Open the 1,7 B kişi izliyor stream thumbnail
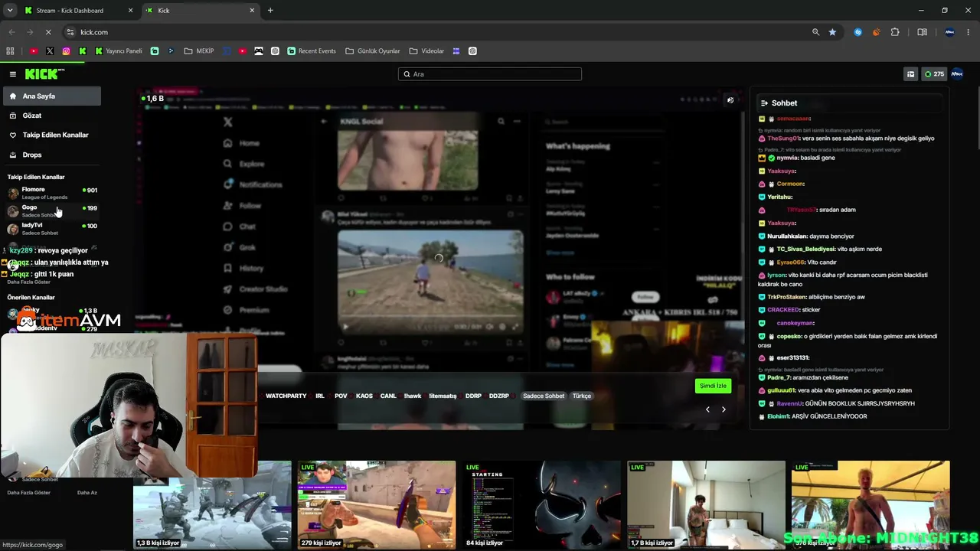Screen dimensions: 980x551 click(x=706, y=505)
